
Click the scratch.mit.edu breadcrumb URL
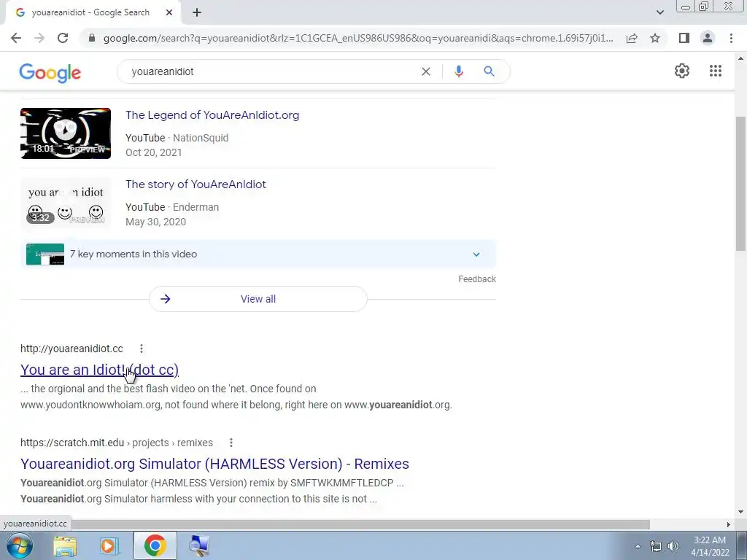[116, 443]
